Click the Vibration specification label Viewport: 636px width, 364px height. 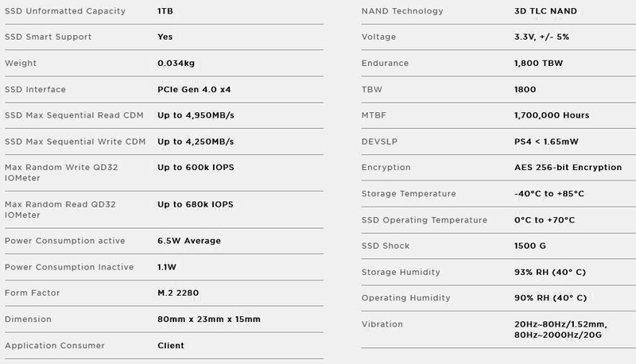(382, 324)
